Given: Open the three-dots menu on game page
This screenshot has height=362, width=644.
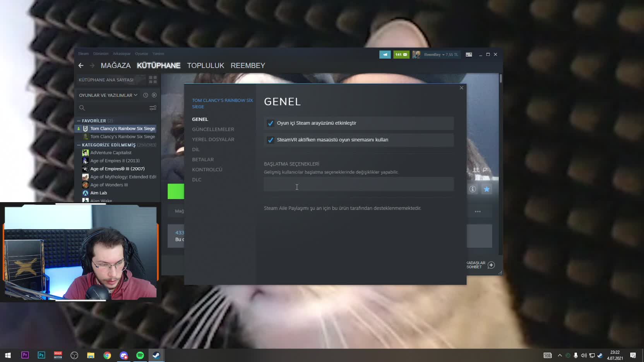Looking at the screenshot, I should click(478, 212).
